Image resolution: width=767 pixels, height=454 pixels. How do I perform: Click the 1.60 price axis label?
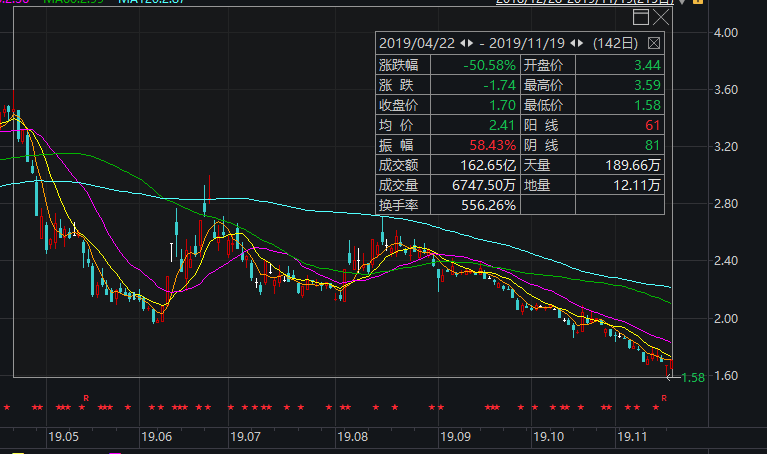click(726, 376)
